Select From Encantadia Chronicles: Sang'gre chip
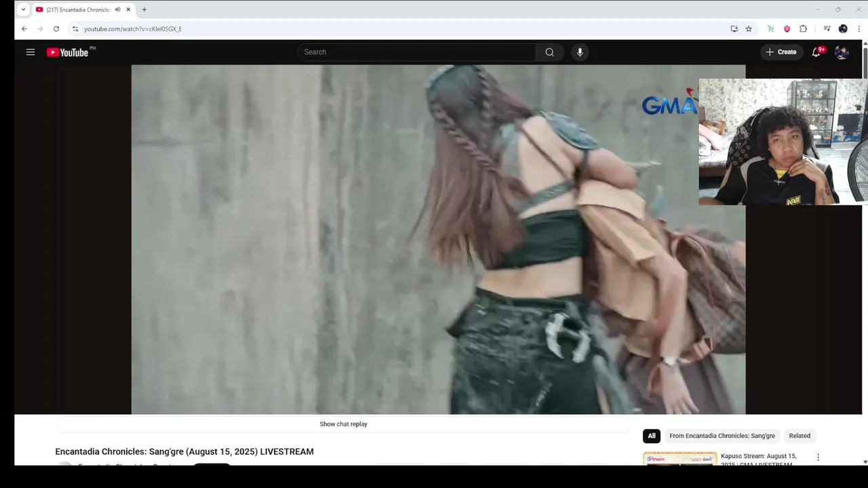868x488 pixels. (722, 436)
